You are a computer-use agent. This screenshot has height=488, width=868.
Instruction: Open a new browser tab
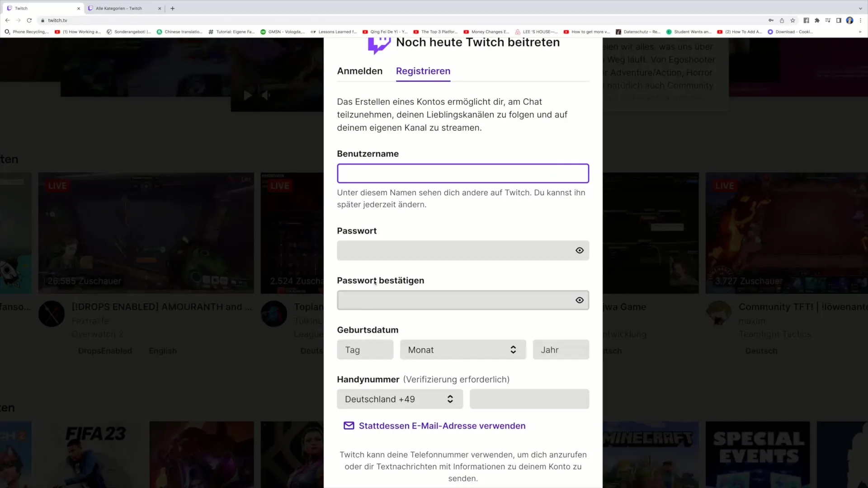coord(172,8)
